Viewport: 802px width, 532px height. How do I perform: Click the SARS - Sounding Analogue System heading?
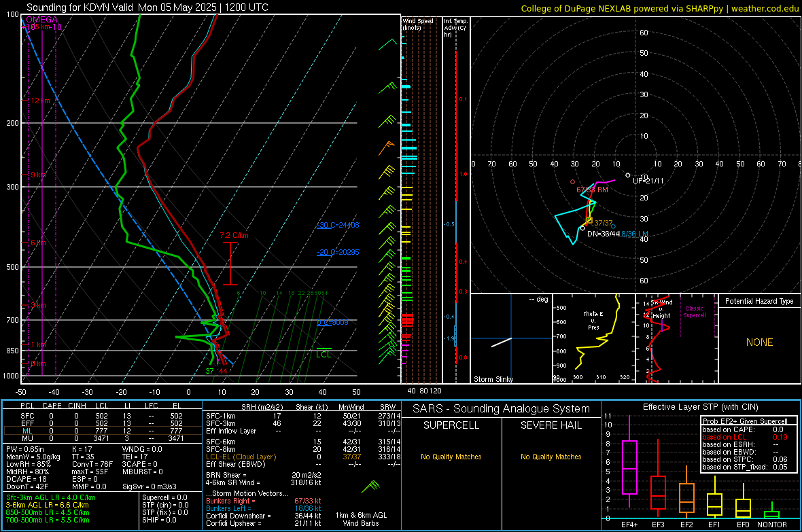(x=501, y=409)
